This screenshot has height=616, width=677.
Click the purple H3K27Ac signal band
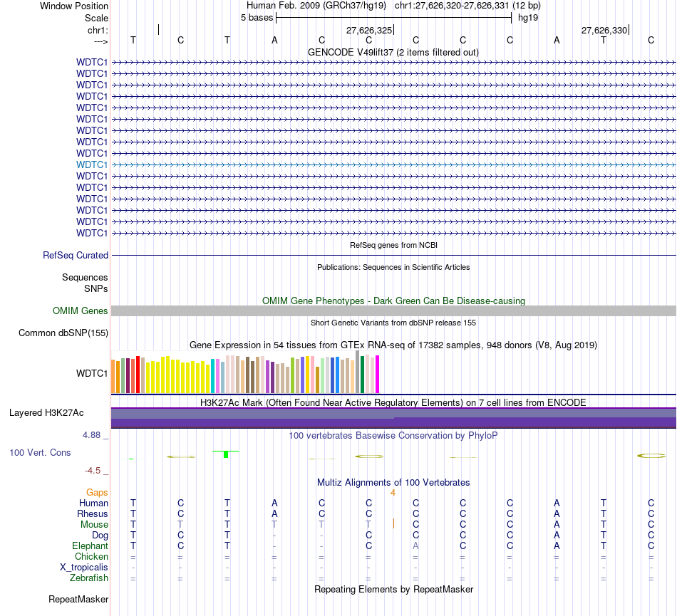(394, 417)
